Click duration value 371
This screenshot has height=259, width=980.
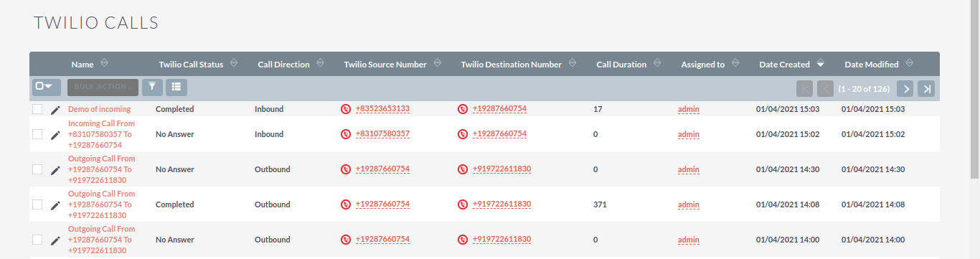pos(600,204)
